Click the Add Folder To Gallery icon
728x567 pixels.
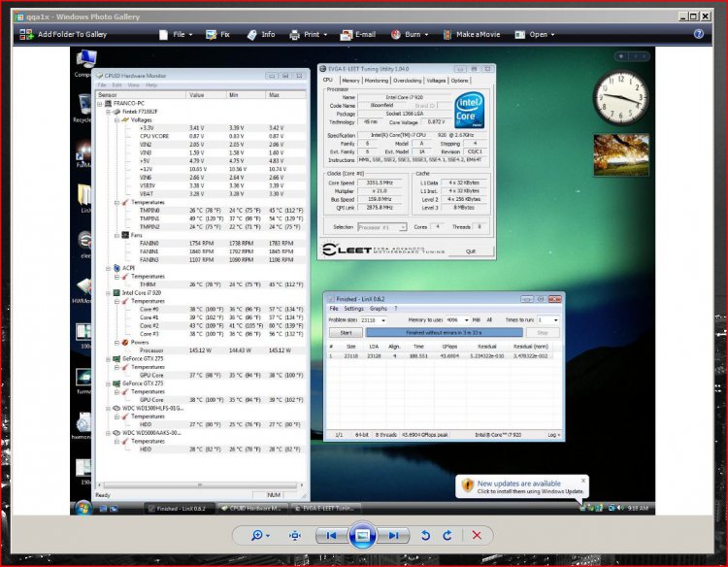click(26, 34)
